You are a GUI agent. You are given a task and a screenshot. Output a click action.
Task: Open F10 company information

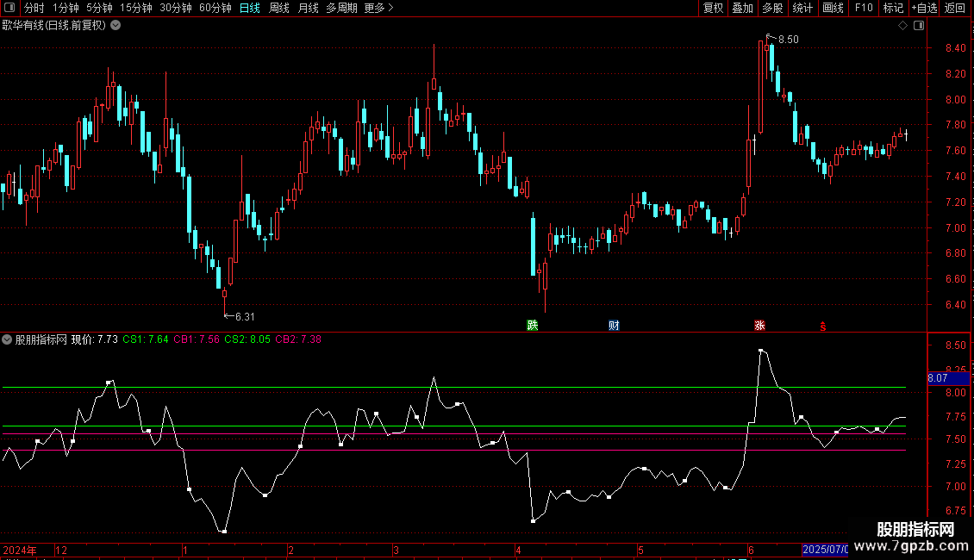pyautogui.click(x=864, y=8)
